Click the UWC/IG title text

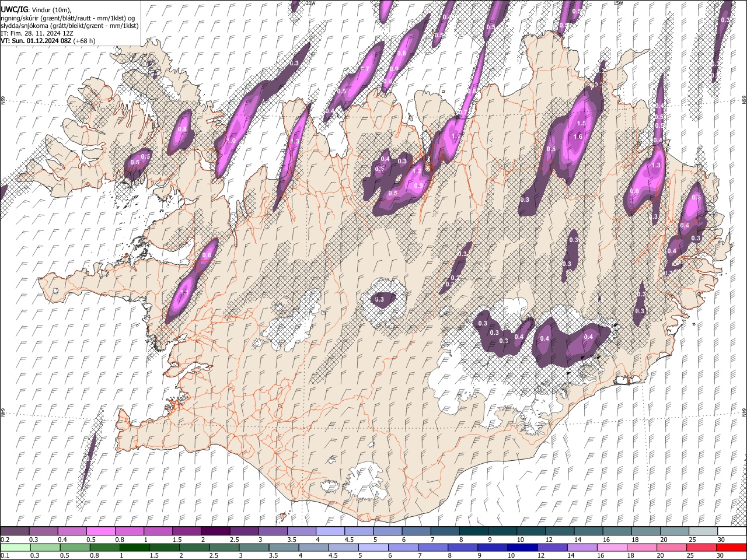(x=14, y=9)
